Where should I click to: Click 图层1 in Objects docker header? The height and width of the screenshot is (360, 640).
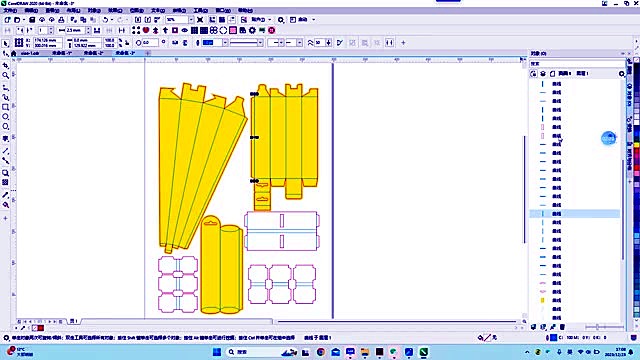[x=582, y=73]
